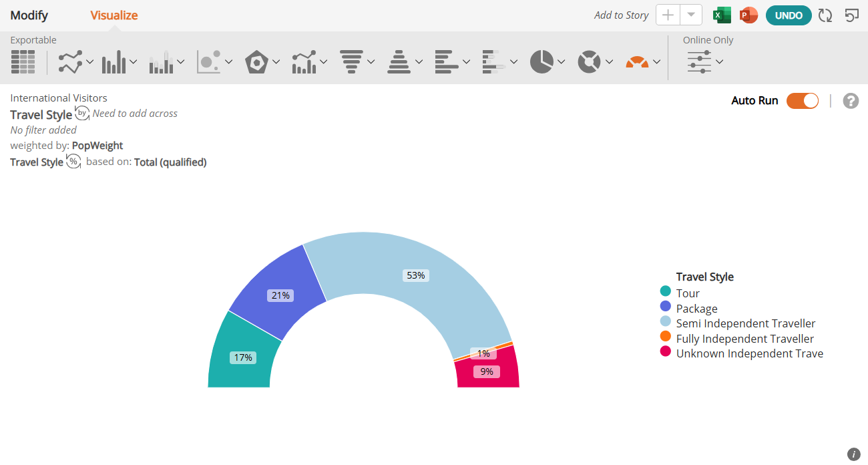
Task: Toggle the Auto Run switch
Action: click(x=803, y=101)
